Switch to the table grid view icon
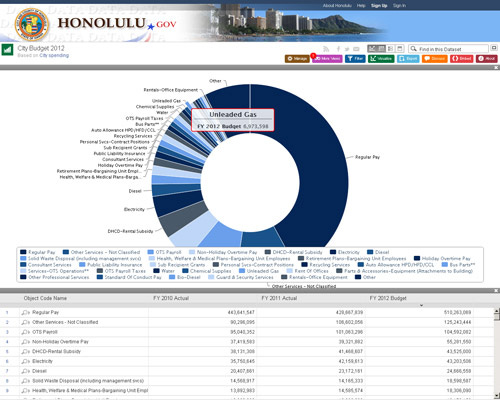Screen dimensions: 500x400 click(x=381, y=49)
